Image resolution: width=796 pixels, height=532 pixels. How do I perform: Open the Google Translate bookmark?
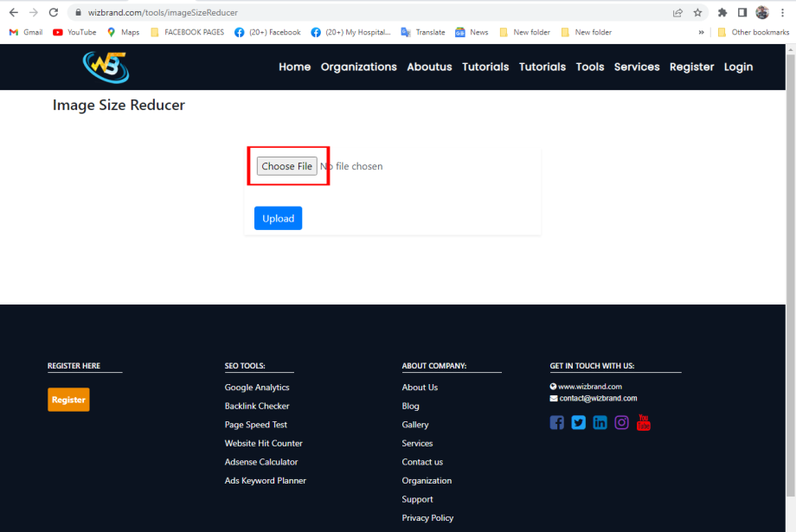[422, 32]
